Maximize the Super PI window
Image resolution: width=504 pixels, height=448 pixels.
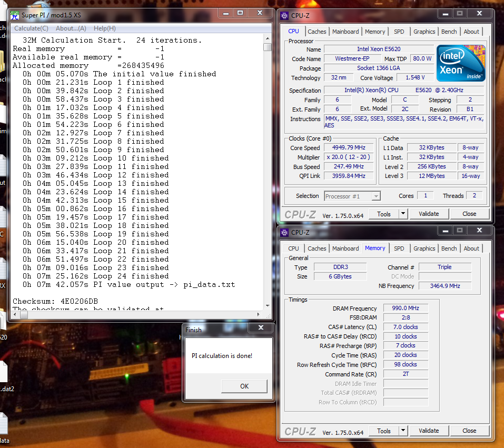[240, 13]
